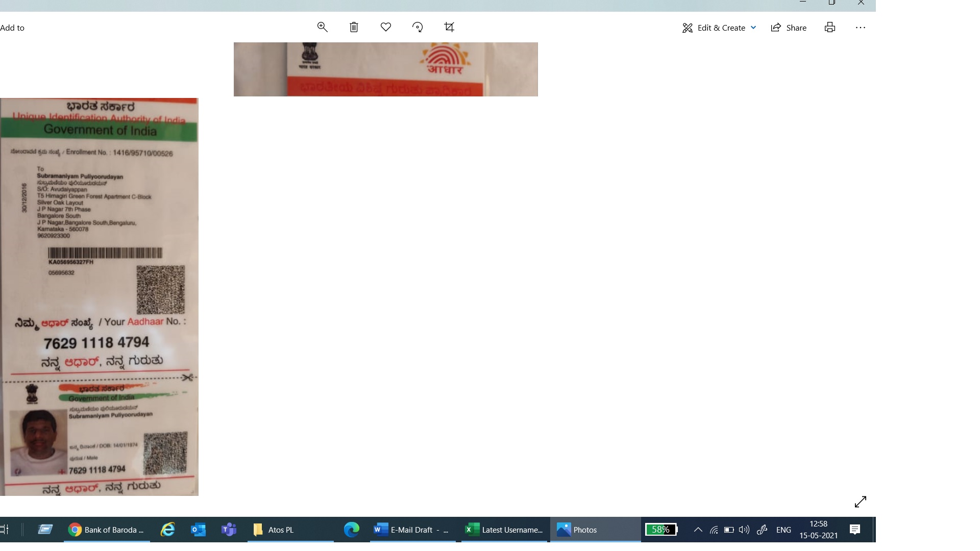The width and height of the screenshot is (980, 551).
Task: Open Microsoft Edge from the taskbar
Action: [x=352, y=530]
